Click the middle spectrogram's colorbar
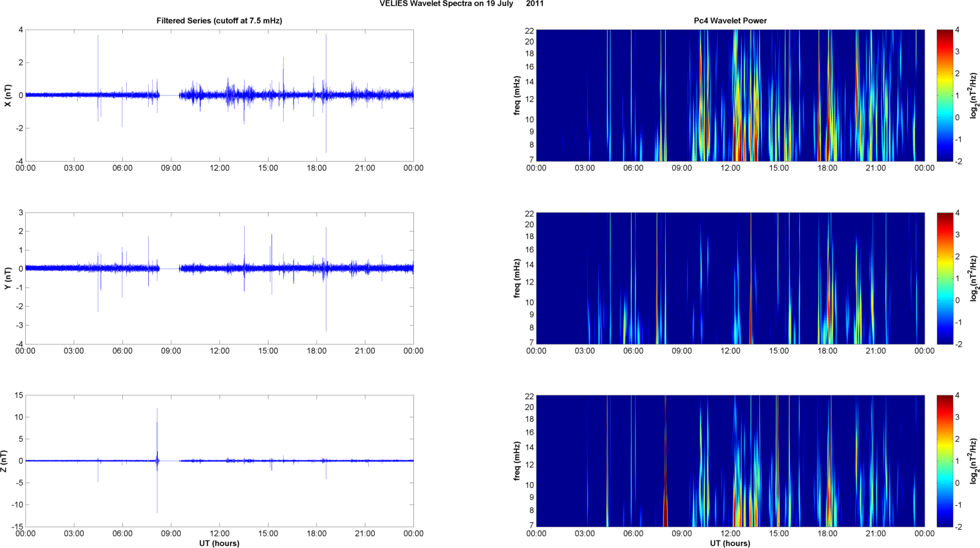This screenshot has width=980, height=548. (944, 278)
